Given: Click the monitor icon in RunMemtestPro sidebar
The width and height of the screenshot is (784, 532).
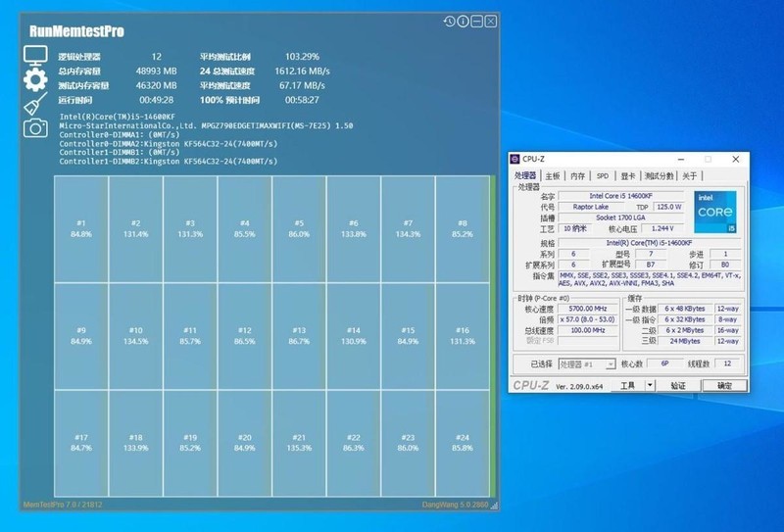Looking at the screenshot, I should (35, 56).
